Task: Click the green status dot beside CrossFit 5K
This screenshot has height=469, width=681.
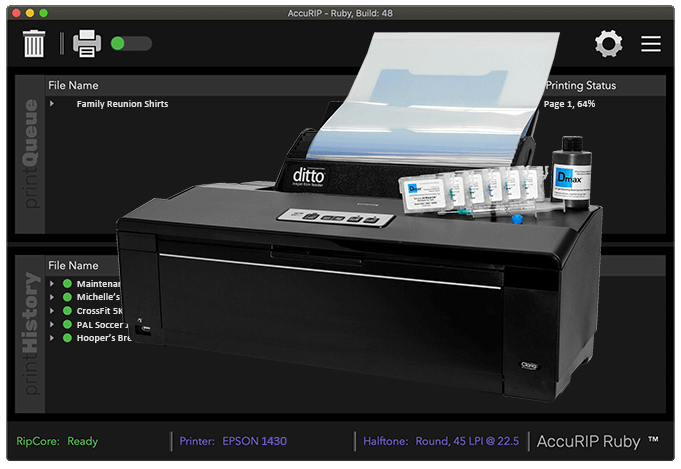Action: pos(67,311)
